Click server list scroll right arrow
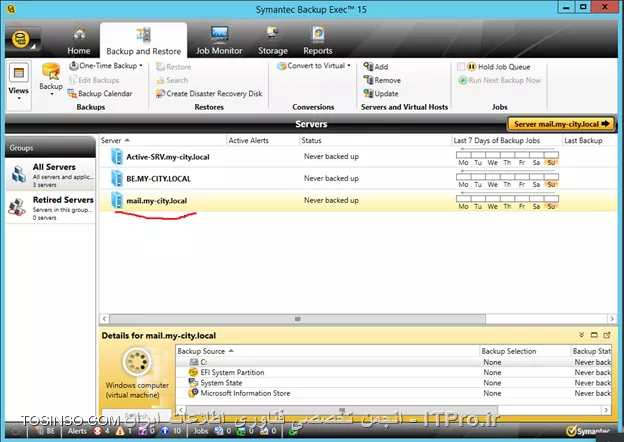Image resolution: width=624 pixels, height=442 pixels. 612,319
